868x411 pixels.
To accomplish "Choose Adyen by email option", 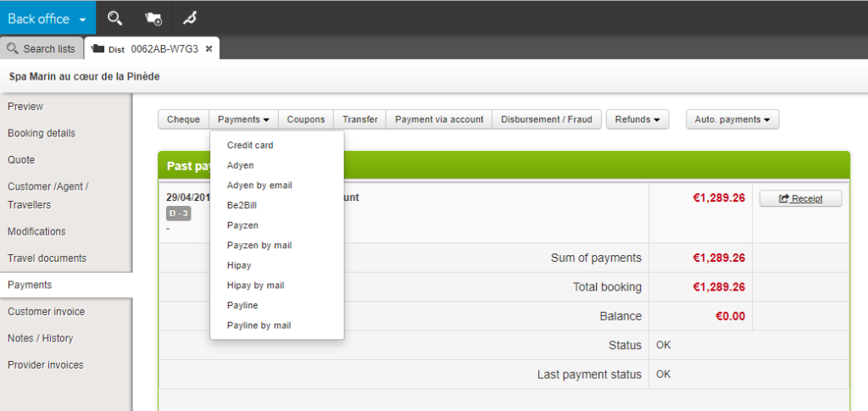I will tap(259, 185).
